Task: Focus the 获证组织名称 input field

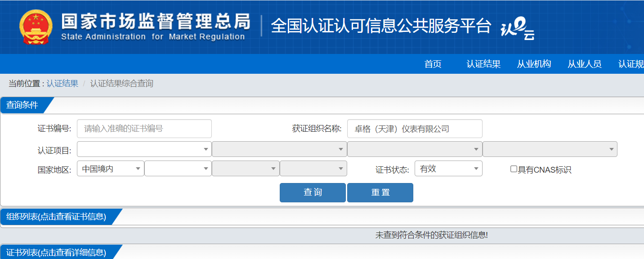Action: 415,129
